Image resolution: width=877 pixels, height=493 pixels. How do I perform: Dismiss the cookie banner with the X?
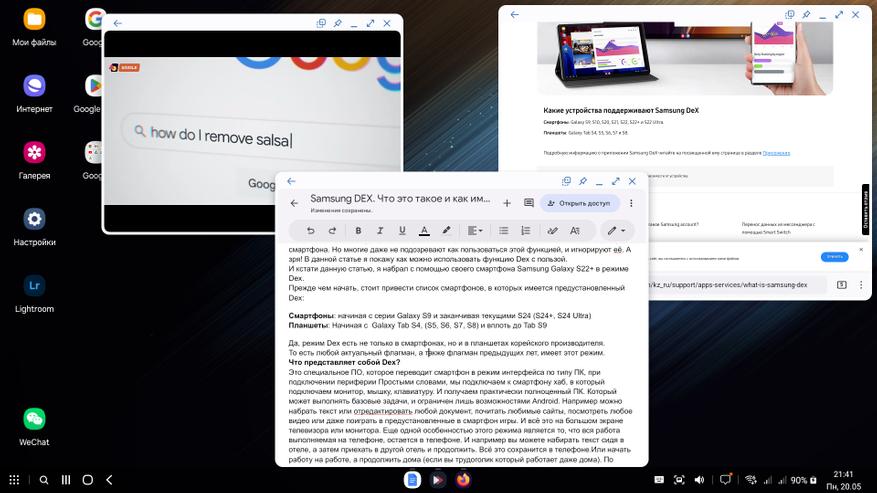[861, 250]
